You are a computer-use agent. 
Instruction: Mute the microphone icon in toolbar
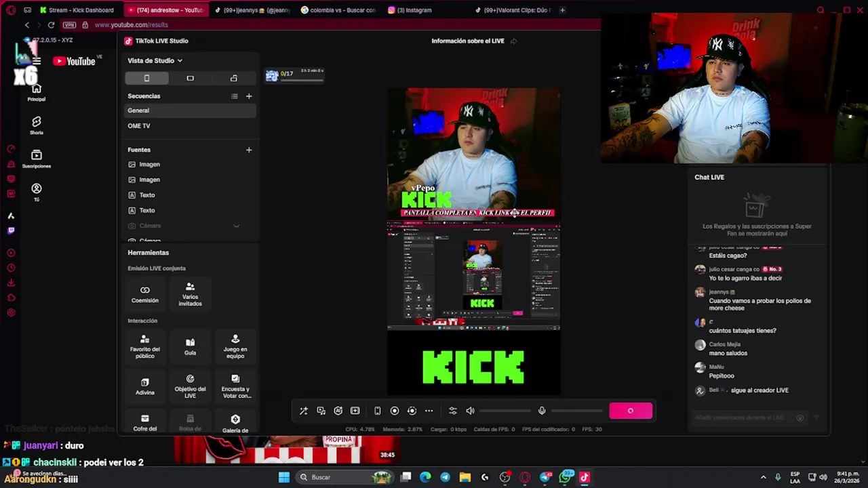point(542,411)
